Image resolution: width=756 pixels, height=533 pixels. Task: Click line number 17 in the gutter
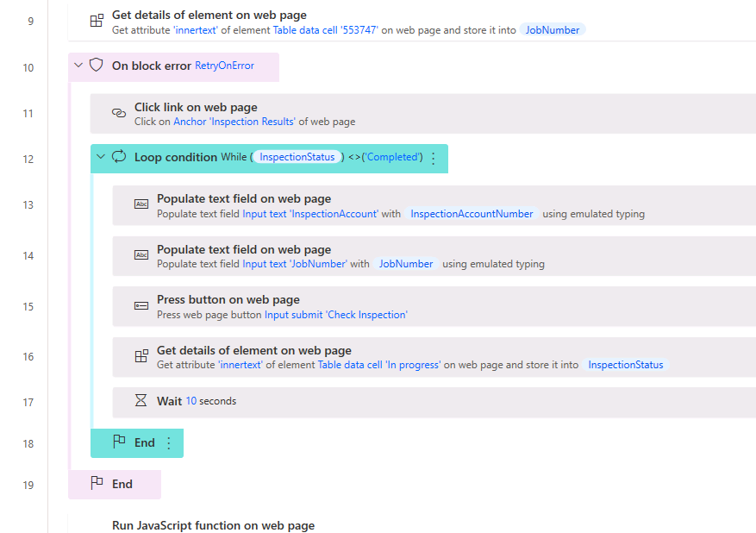[28, 402]
